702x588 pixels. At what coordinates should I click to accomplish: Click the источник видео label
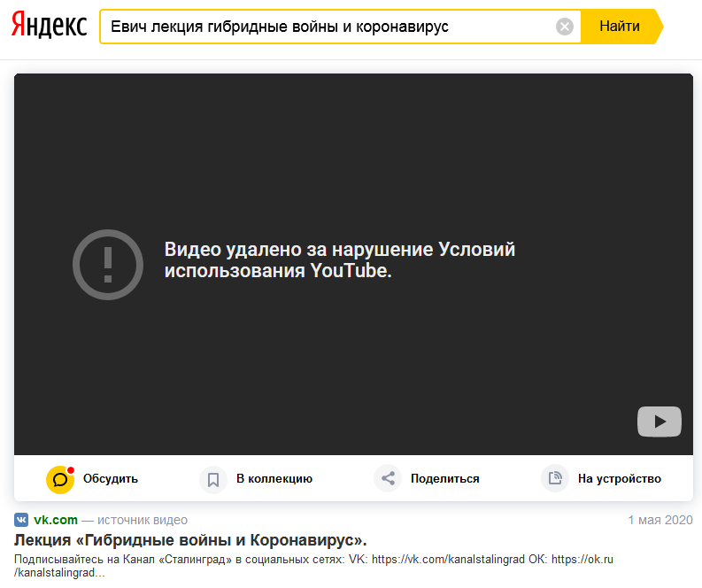click(x=143, y=520)
